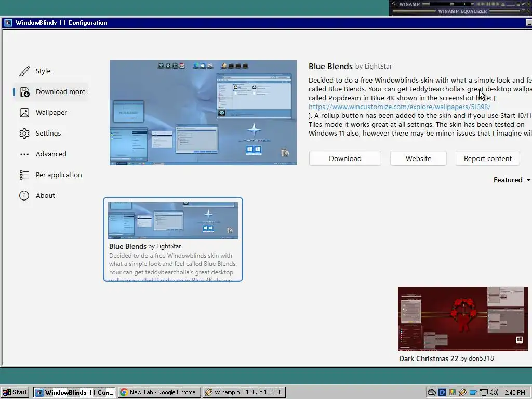
Task: Expand the Featured sort dropdown
Action: (512, 180)
